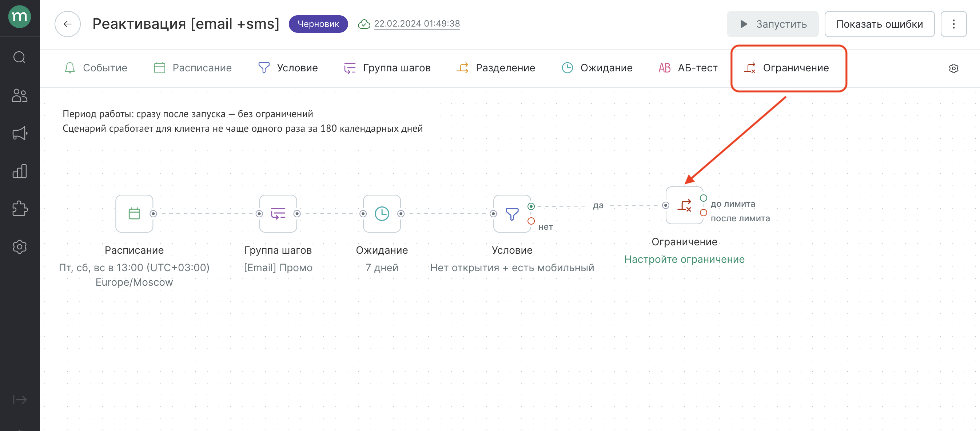Select Группа шагов block in toolbar
Viewport: 980px width, 431px height.
tap(387, 68)
